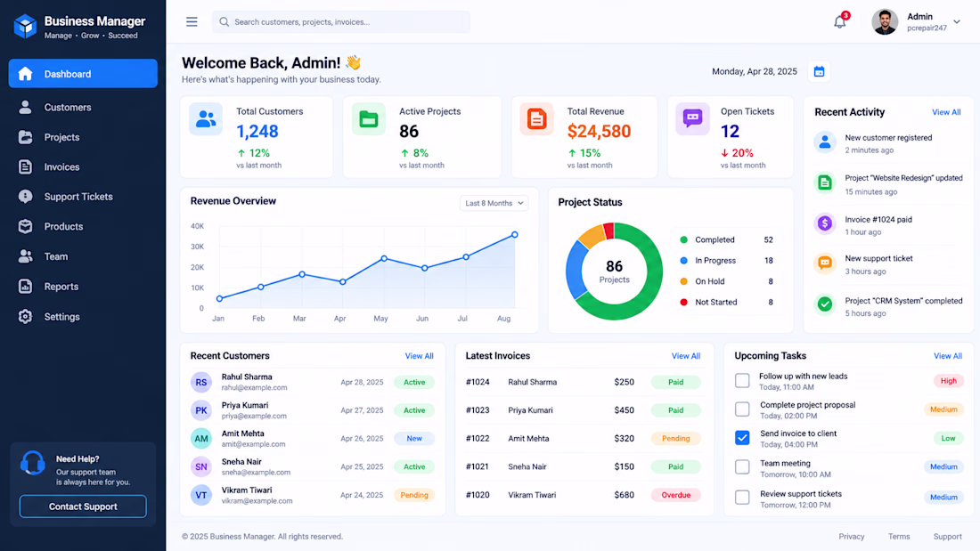Check the Follow up with new leads task

tap(742, 380)
